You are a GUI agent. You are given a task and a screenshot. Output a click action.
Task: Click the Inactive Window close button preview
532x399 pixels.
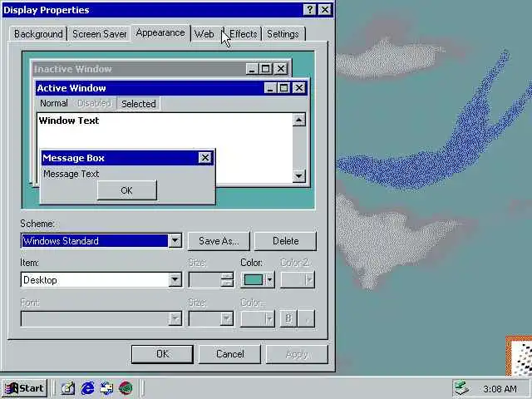pos(281,69)
